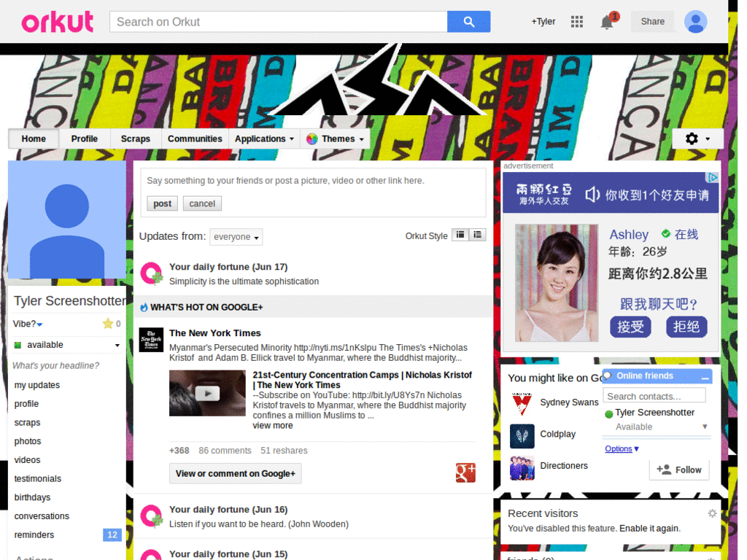Click the post button

(162, 203)
